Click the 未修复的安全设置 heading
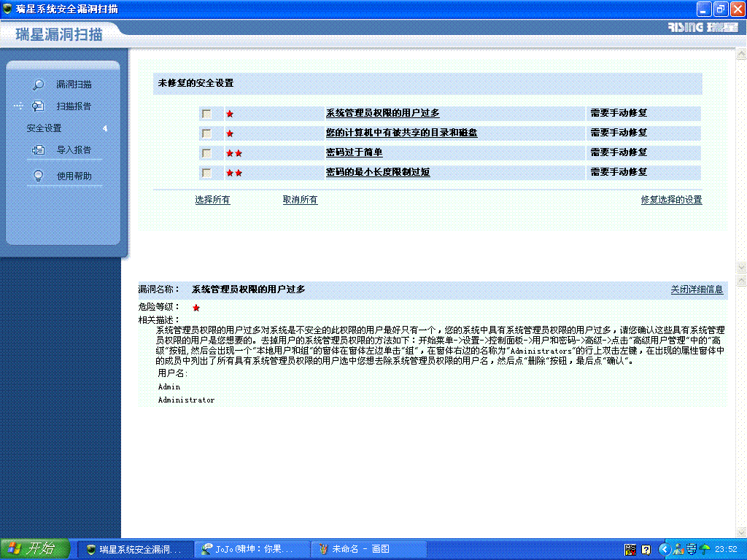This screenshot has width=747, height=560. (196, 83)
